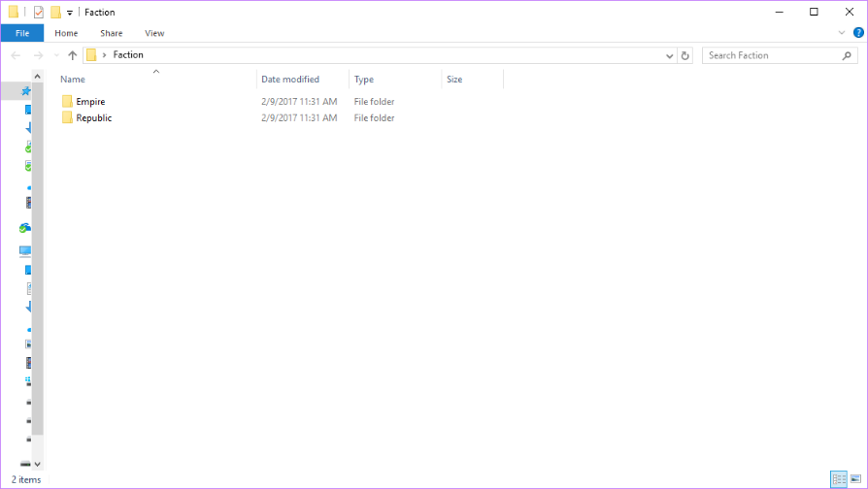Open the File menu

22,33
